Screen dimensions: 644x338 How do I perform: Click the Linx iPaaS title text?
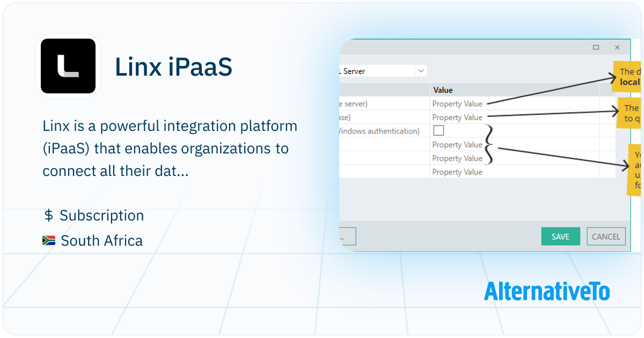(x=174, y=67)
